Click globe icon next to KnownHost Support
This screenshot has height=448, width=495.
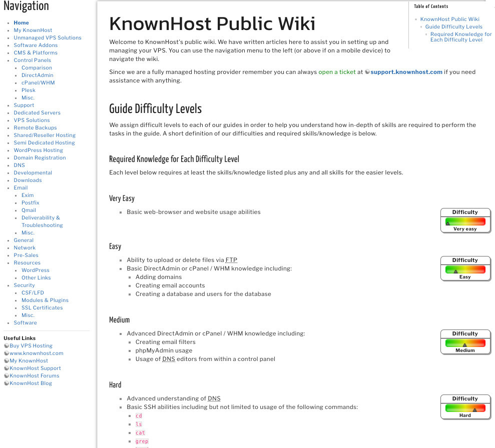(x=7, y=368)
